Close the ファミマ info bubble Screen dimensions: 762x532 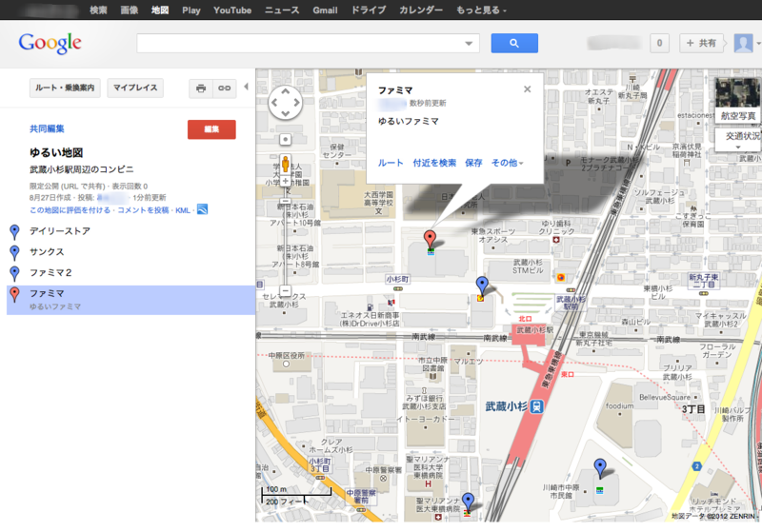528,89
